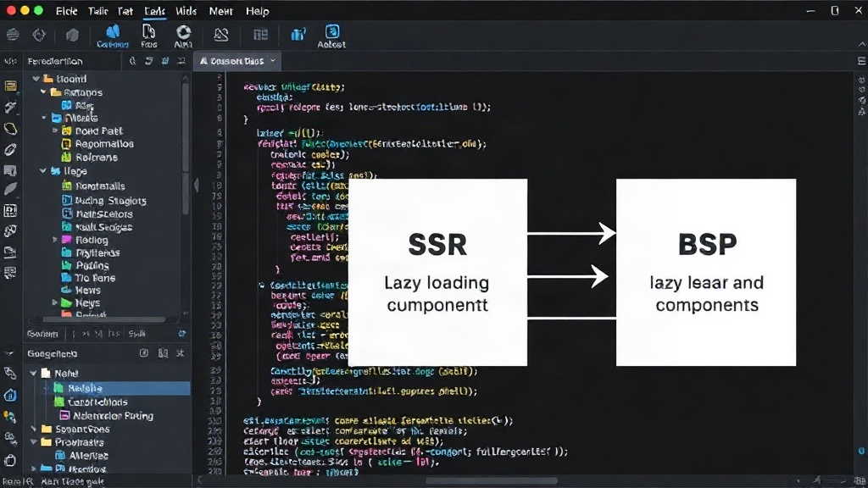
Task: Collapse side panel using the splitter arrow
Action: pyautogui.click(x=196, y=186)
